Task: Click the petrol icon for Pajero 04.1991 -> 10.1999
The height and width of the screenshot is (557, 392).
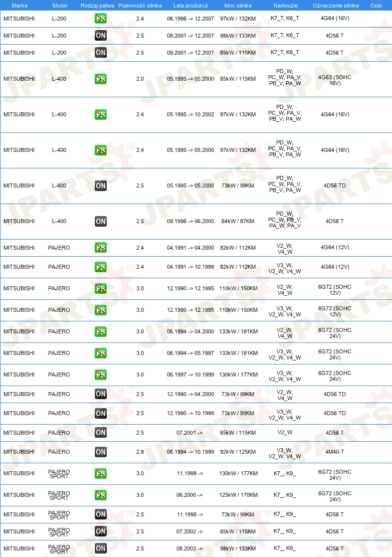Action: (x=100, y=267)
